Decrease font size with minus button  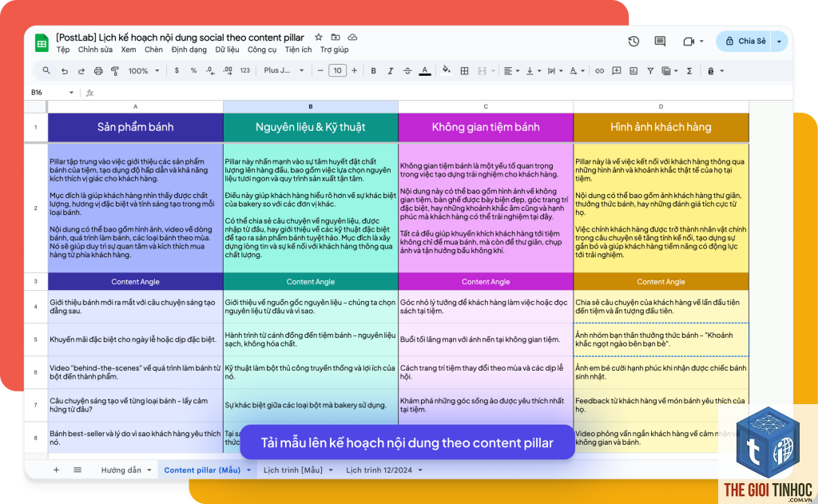(x=320, y=71)
